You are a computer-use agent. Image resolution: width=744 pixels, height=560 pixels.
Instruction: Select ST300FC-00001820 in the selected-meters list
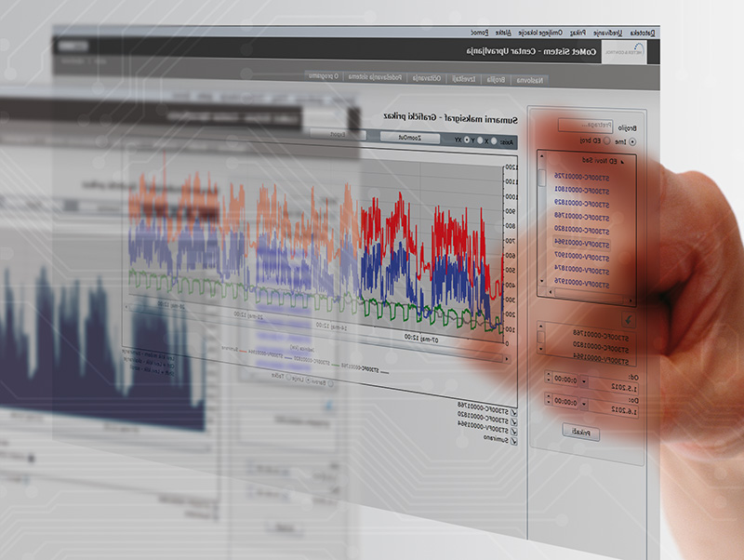click(600, 346)
